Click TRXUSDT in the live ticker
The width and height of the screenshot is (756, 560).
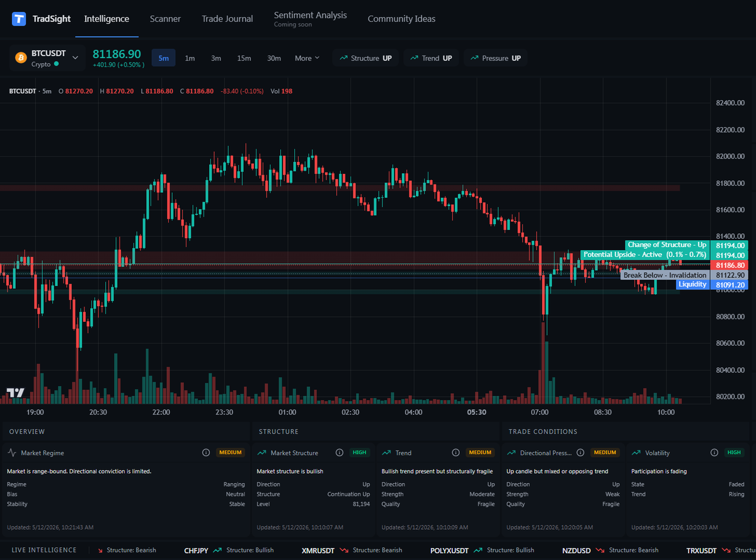coord(702,550)
